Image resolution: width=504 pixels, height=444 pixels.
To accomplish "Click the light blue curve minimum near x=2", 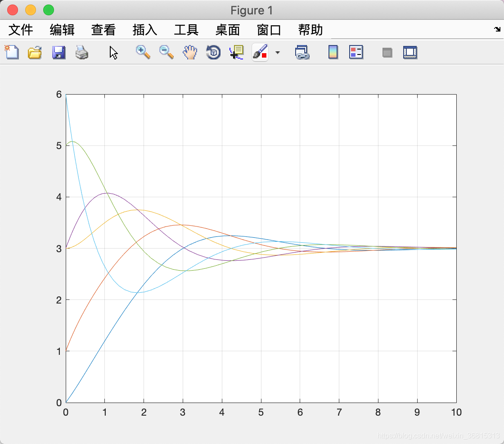I will (x=138, y=292).
